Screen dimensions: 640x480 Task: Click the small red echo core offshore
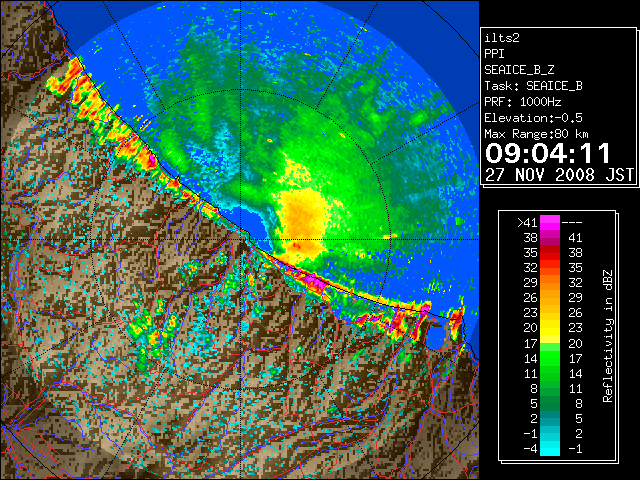[296, 246]
